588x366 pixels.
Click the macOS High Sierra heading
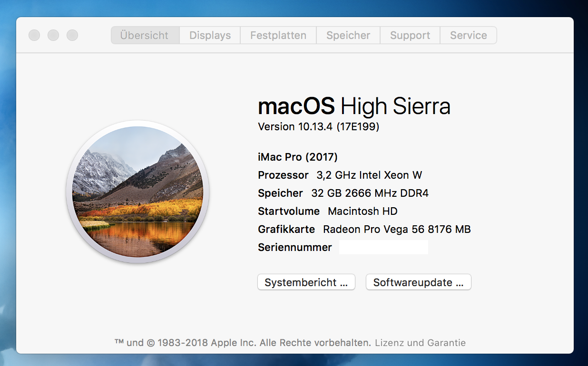[354, 106]
